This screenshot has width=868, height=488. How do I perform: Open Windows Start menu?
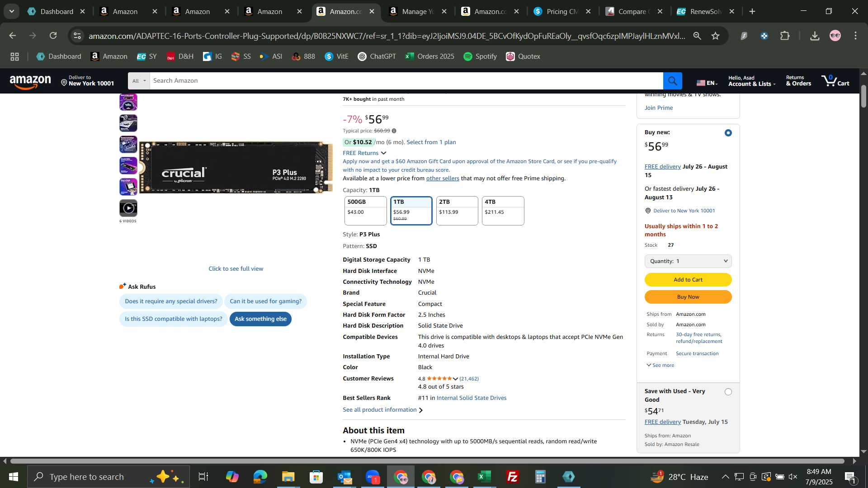[x=13, y=477]
